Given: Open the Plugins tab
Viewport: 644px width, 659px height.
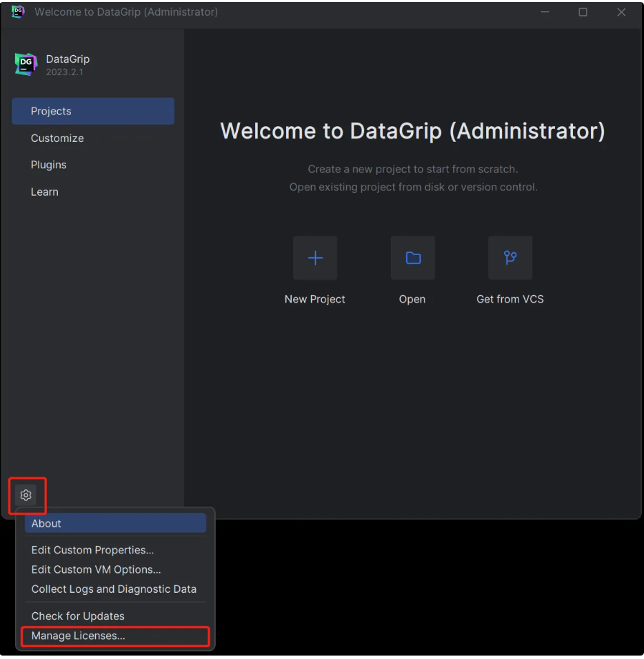Looking at the screenshot, I should (93, 165).
